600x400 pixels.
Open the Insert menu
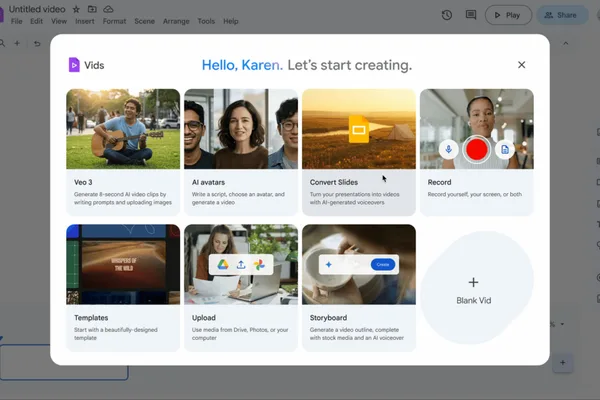pos(85,21)
